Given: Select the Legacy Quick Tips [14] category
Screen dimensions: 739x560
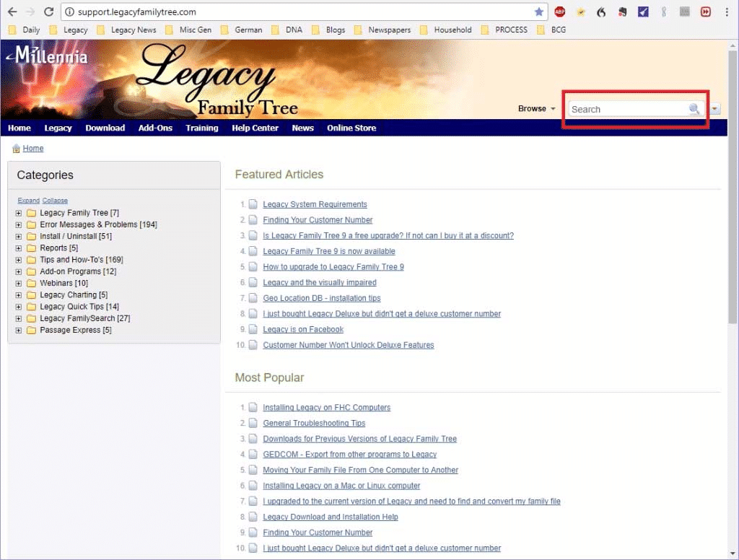Looking at the screenshot, I should pos(79,307).
